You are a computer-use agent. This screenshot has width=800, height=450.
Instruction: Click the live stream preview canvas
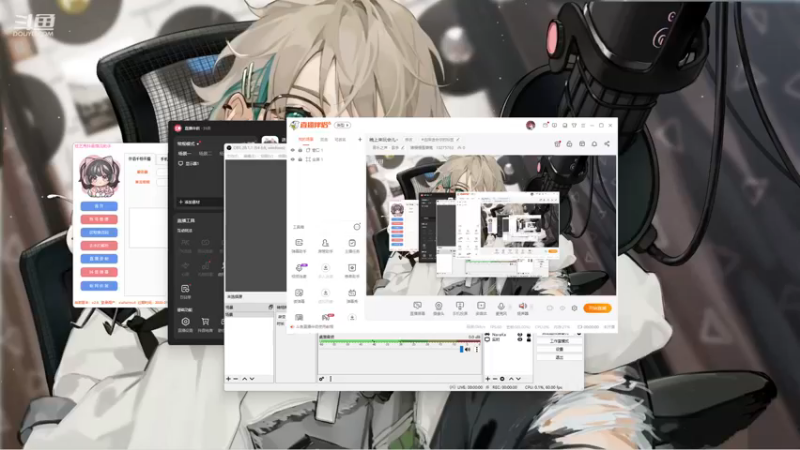(x=491, y=225)
